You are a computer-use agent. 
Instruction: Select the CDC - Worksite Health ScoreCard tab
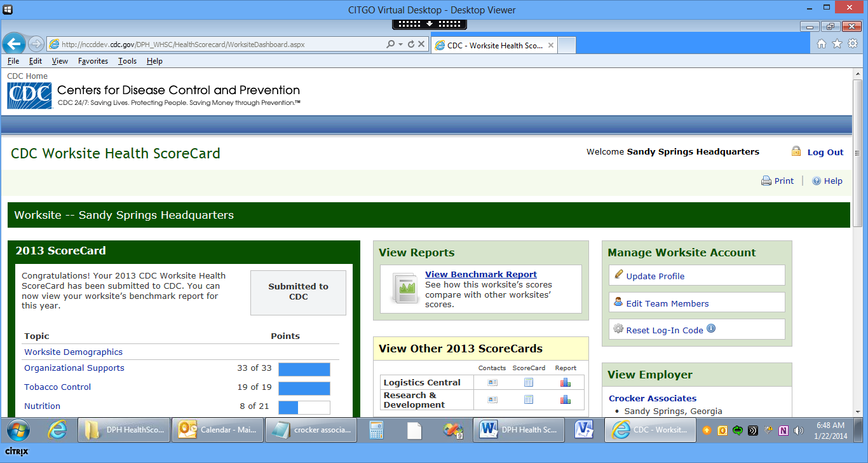tap(494, 45)
